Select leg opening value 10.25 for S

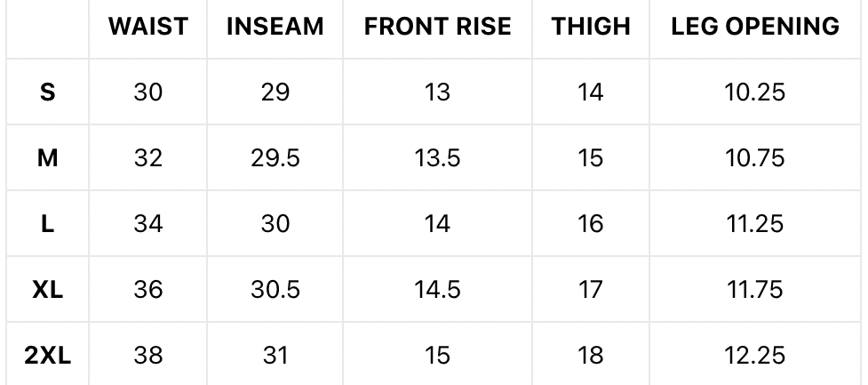coord(755,92)
